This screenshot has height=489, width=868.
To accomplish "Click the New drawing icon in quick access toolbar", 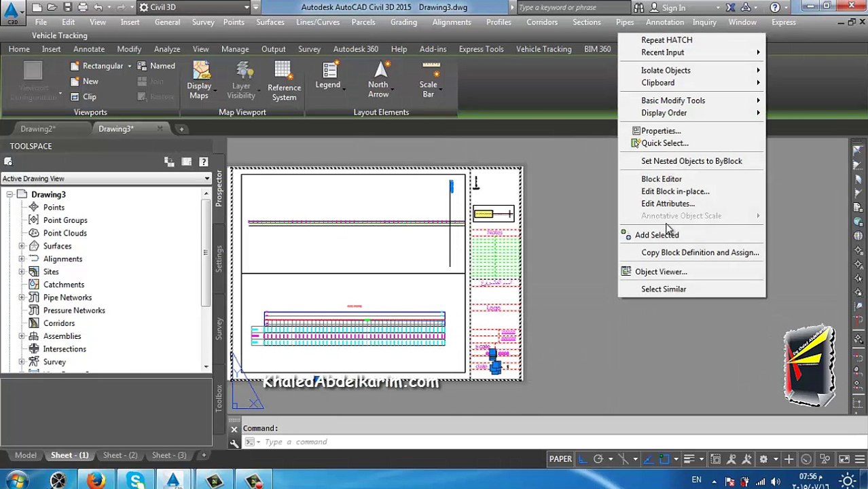I will click(x=37, y=7).
